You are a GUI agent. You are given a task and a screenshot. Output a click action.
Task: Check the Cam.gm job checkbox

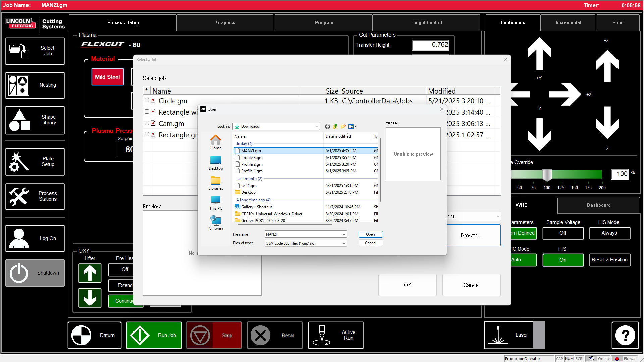147,123
